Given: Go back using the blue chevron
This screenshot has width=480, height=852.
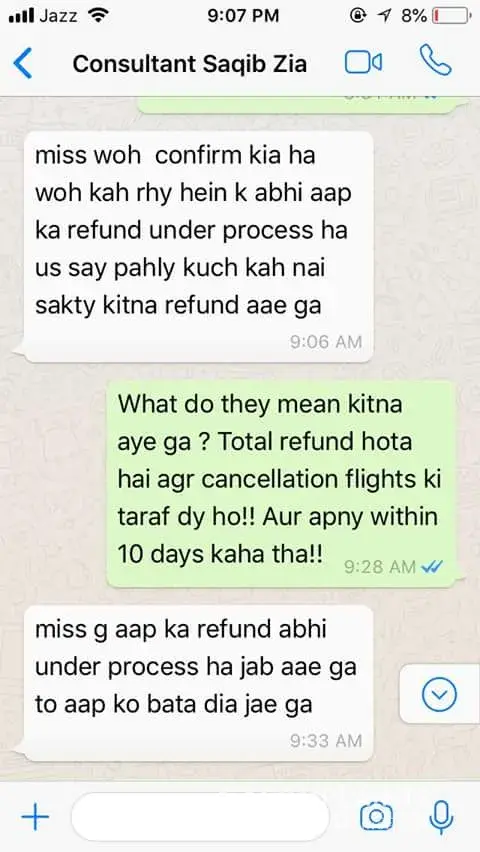Looking at the screenshot, I should pos(23,63).
